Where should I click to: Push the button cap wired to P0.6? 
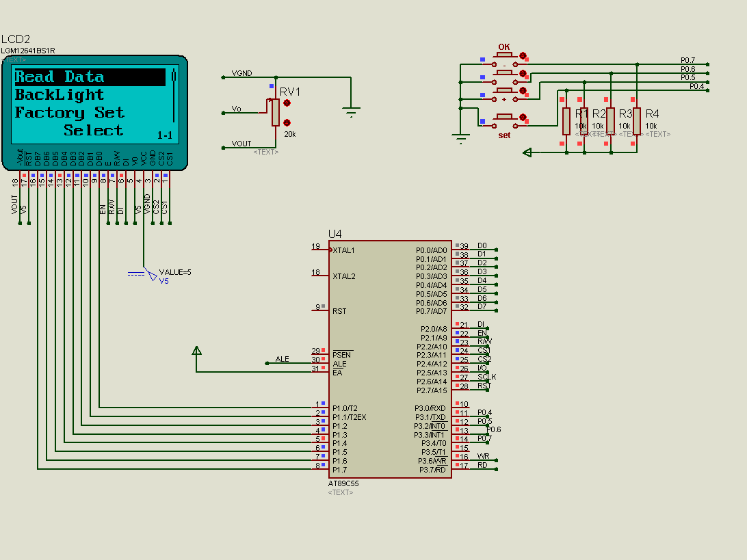point(504,73)
